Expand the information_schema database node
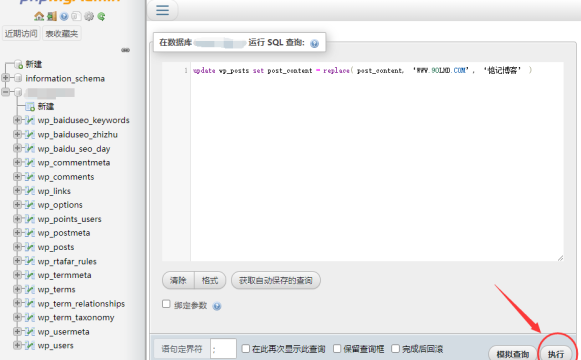This screenshot has width=581, height=360. 6,78
